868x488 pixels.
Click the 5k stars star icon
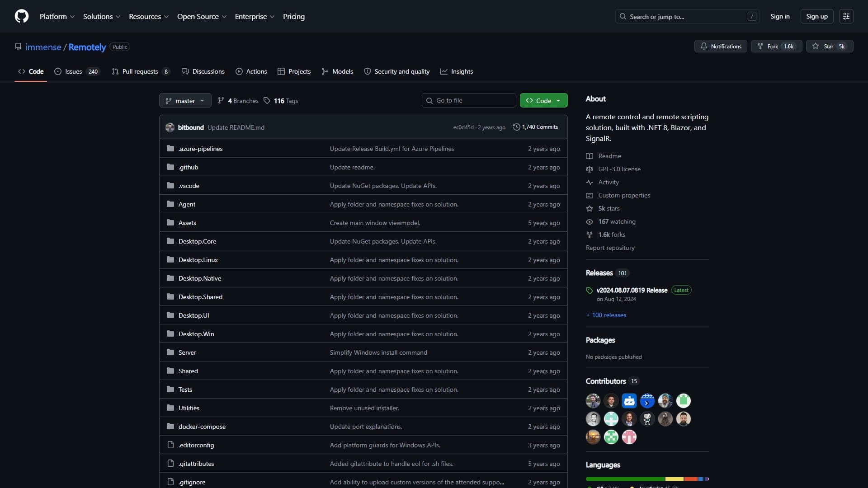pos(590,208)
